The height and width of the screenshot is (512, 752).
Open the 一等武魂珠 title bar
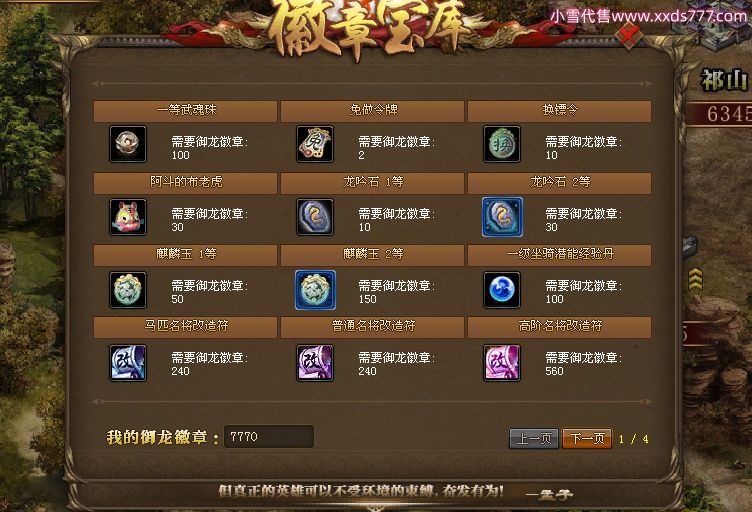pyautogui.click(x=185, y=111)
